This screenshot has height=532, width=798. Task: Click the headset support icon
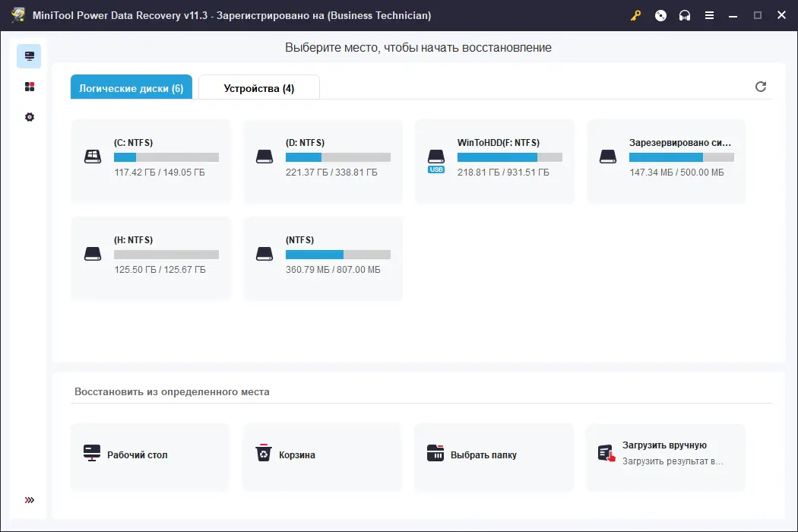coord(685,15)
